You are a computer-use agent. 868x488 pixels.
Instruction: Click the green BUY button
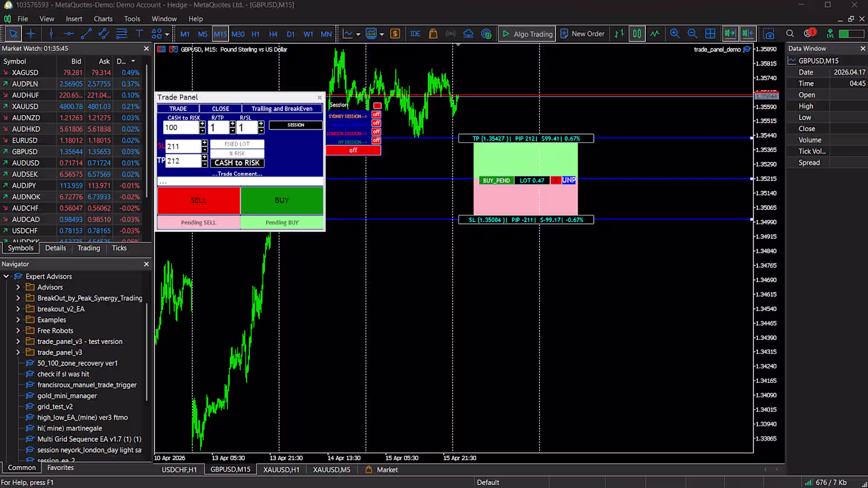tap(282, 201)
